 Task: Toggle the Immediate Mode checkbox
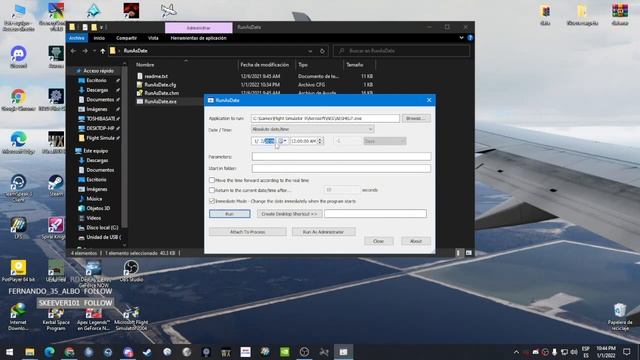point(212,201)
